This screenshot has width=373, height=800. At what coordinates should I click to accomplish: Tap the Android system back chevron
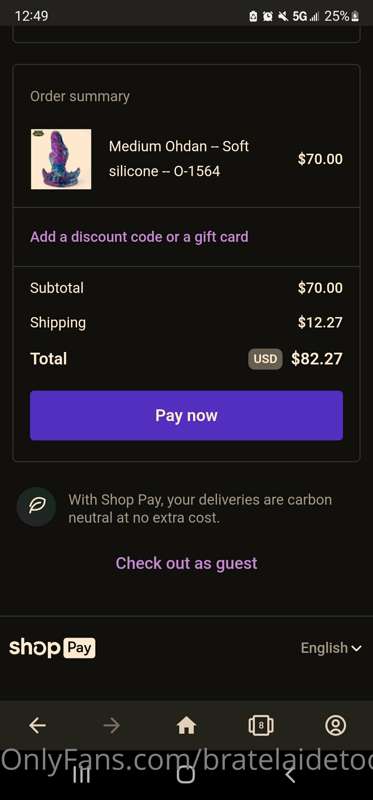tap(290, 774)
